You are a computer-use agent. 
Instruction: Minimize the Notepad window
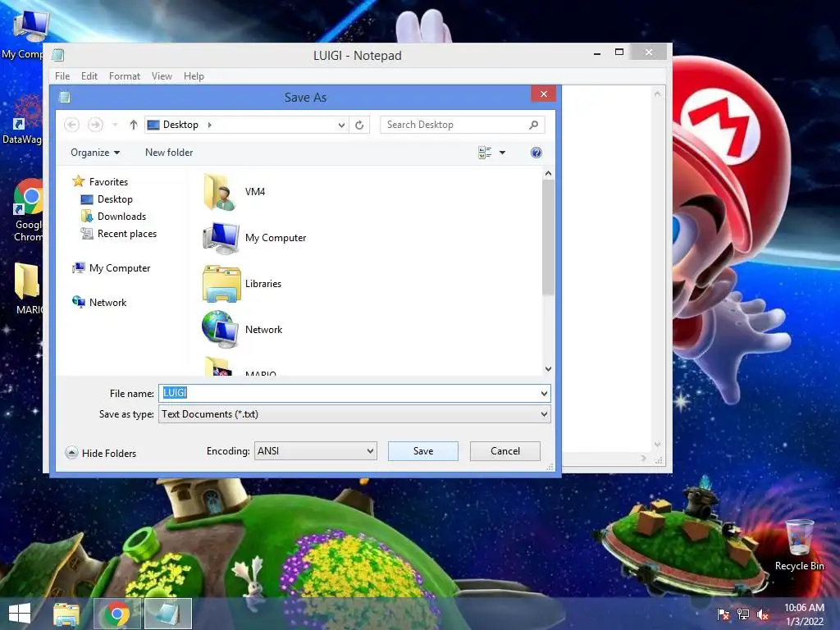[597, 52]
